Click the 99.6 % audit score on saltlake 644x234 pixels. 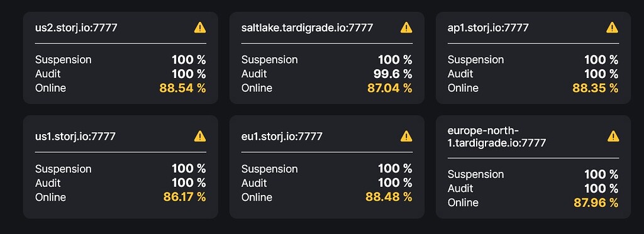[391, 74]
